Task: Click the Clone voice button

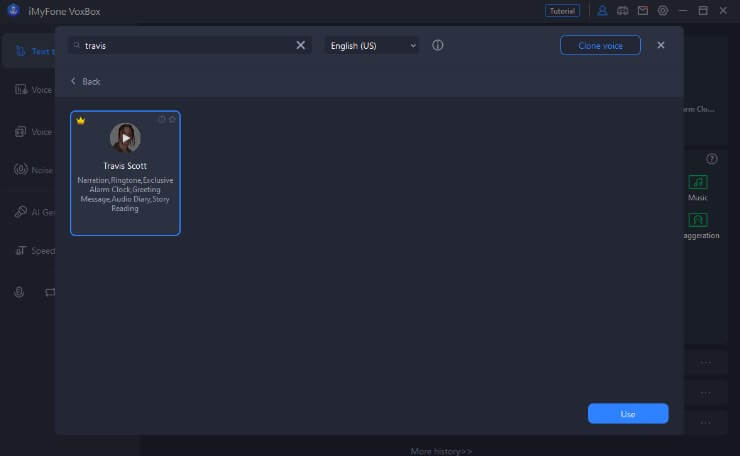Action: (x=600, y=45)
